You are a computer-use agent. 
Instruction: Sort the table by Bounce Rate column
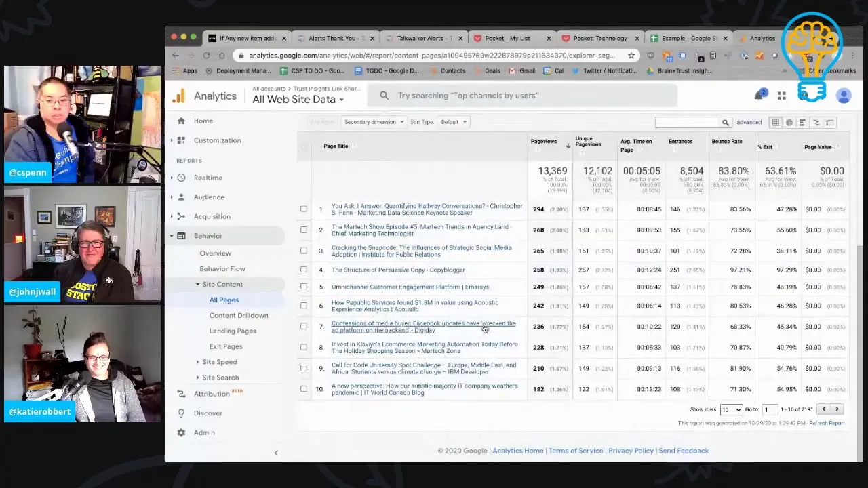tap(727, 142)
